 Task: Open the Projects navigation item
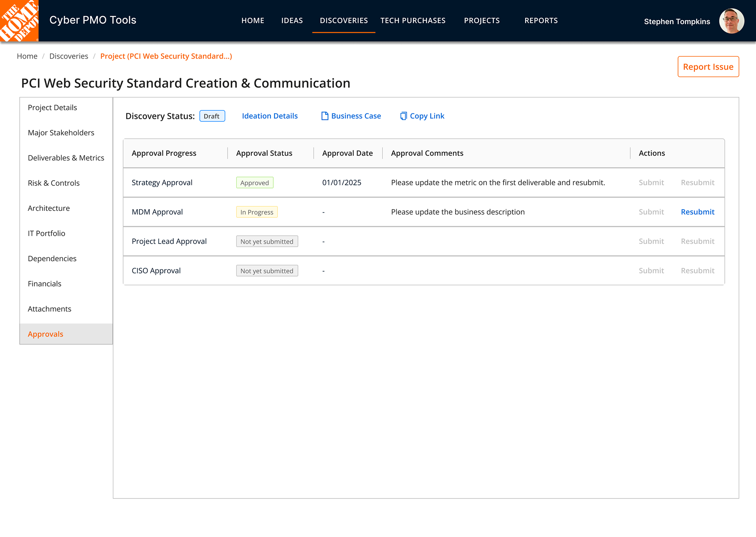pos(482,20)
